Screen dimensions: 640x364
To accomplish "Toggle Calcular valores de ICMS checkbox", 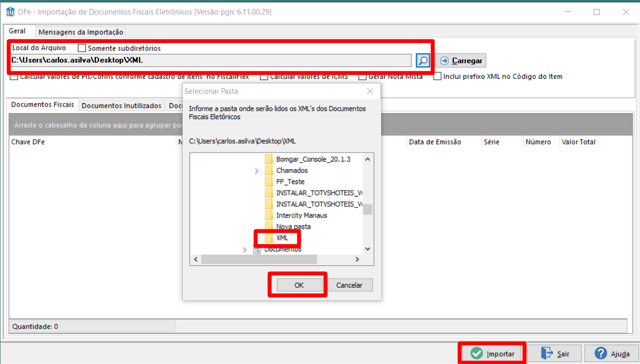I will pyautogui.click(x=264, y=77).
